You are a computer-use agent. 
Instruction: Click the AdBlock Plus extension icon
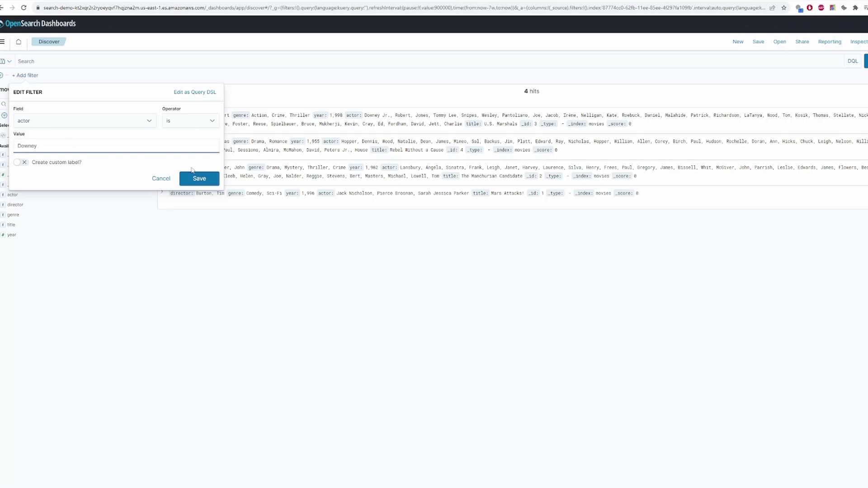(x=821, y=8)
